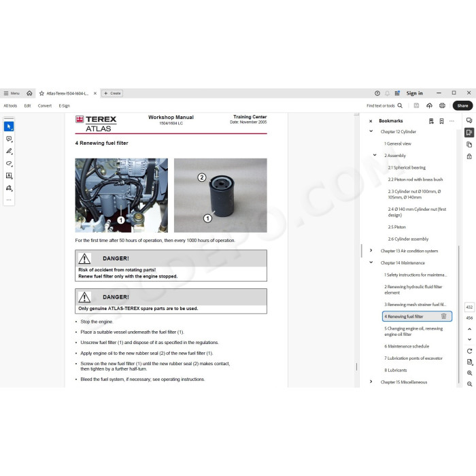Click the search magnifier icon
The height and width of the screenshot is (476, 476).
click(x=400, y=105)
